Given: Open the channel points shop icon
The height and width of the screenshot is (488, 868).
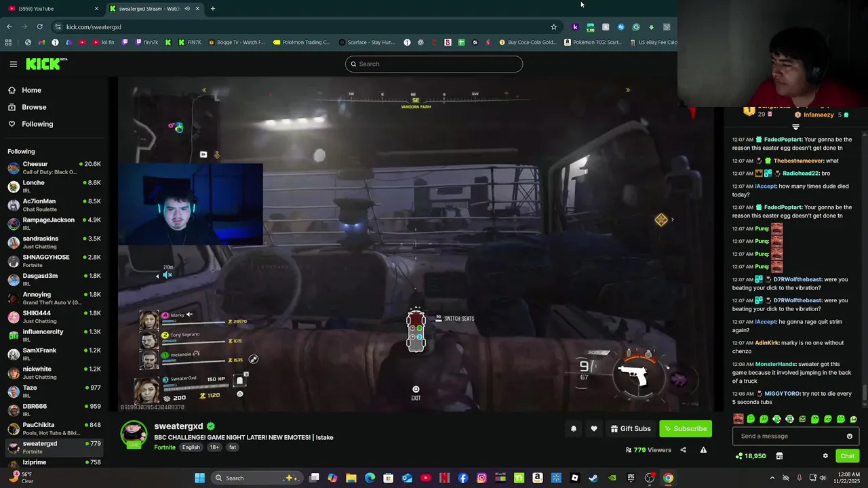Looking at the screenshot, I should tap(779, 456).
